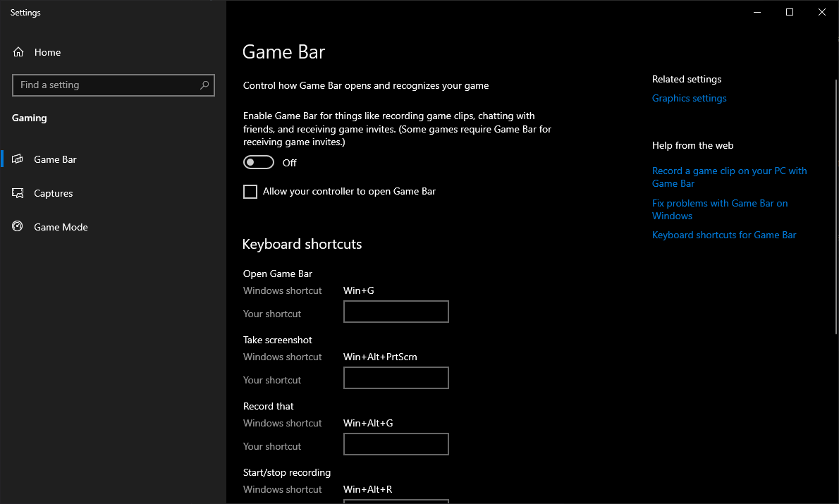Open Keyboard shortcuts for Game Bar link
839x504 pixels.
pyautogui.click(x=723, y=235)
